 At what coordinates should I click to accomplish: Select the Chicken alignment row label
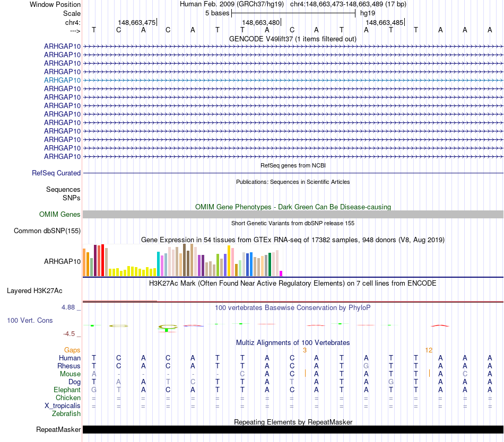coord(68,397)
